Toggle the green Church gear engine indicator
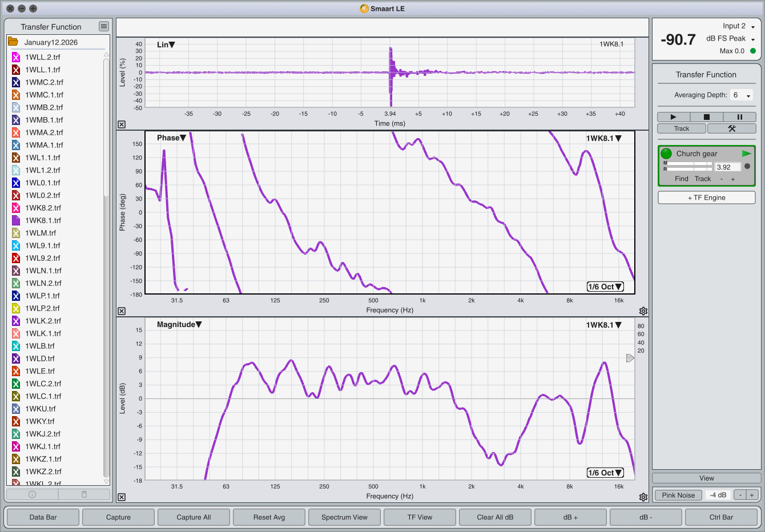The width and height of the screenshot is (765, 532). tap(666, 154)
